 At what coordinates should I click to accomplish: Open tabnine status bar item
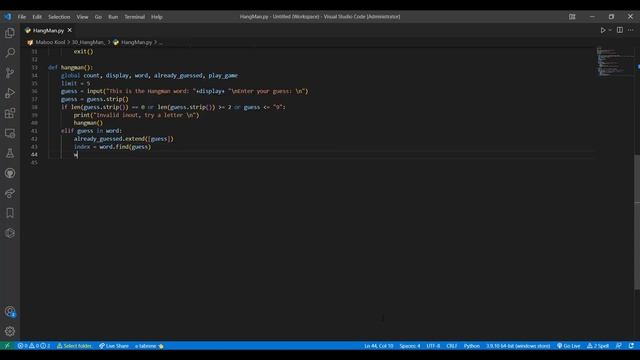pos(149,346)
